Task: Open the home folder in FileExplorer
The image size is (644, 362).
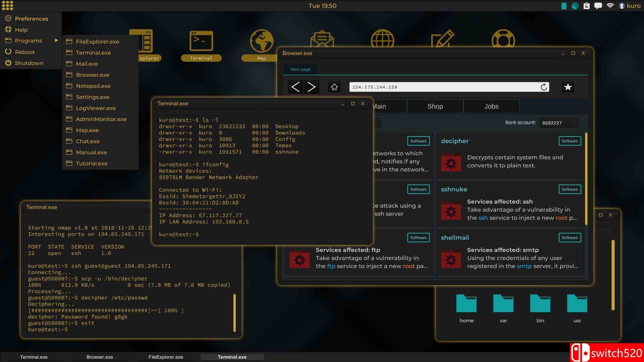Action: tap(466, 304)
